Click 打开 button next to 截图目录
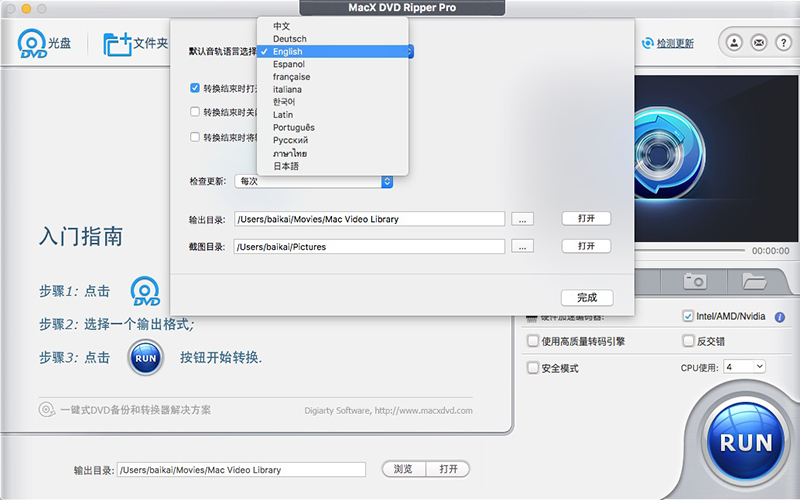The image size is (800, 500). click(586, 246)
